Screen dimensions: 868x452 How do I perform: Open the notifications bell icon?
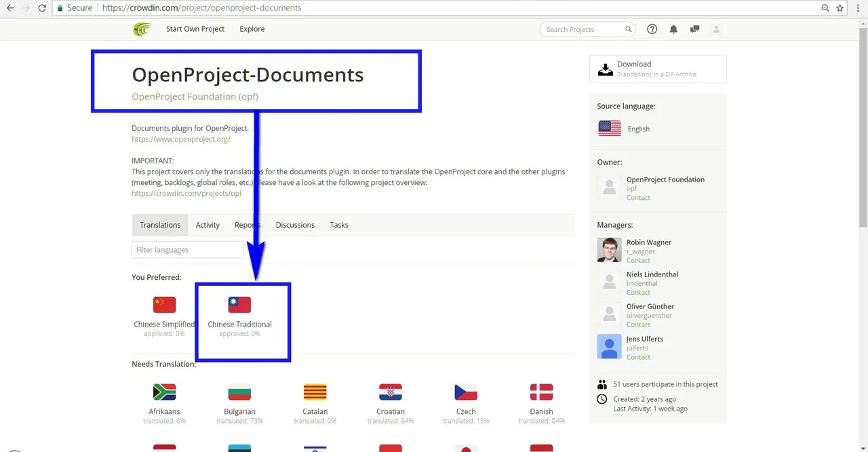pyautogui.click(x=673, y=29)
